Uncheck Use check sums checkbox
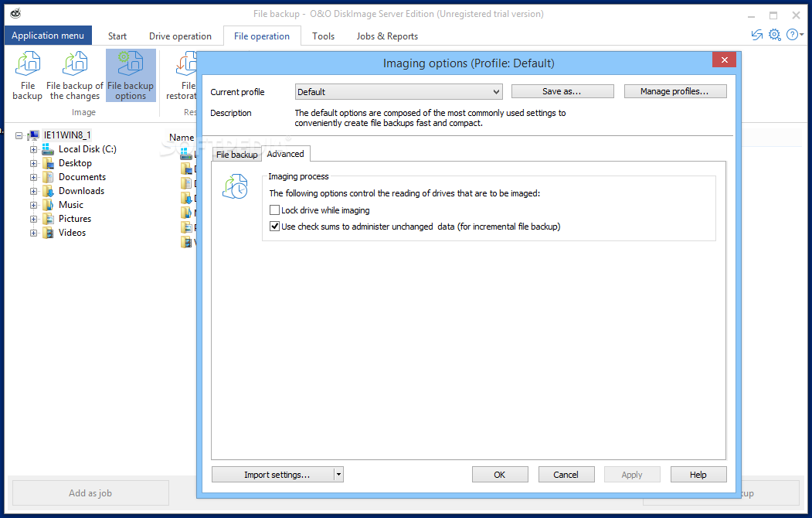Screen dimensions: 812x518 point(274,226)
